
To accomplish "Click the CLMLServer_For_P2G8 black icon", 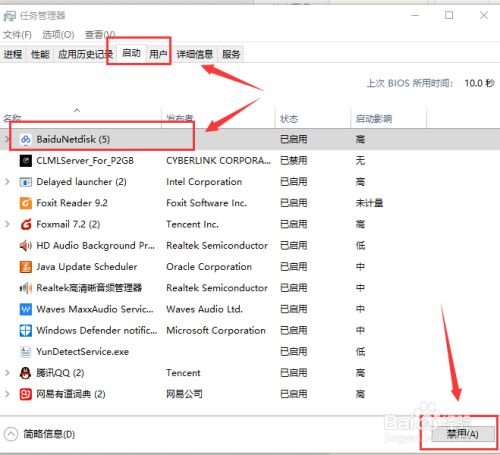I will coord(26,161).
